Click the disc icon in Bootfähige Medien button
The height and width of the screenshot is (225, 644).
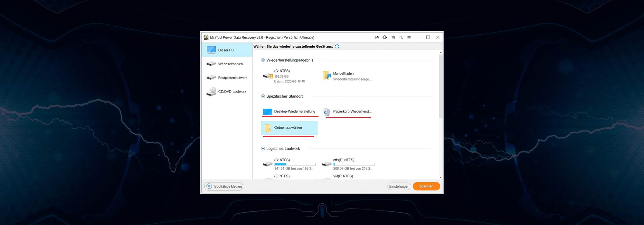209,186
